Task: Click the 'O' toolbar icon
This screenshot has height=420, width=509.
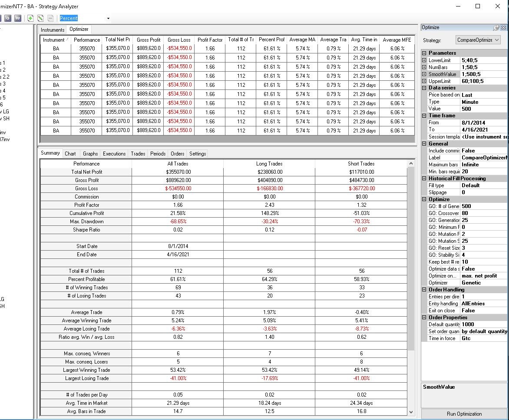Action: pyautogui.click(x=8, y=18)
